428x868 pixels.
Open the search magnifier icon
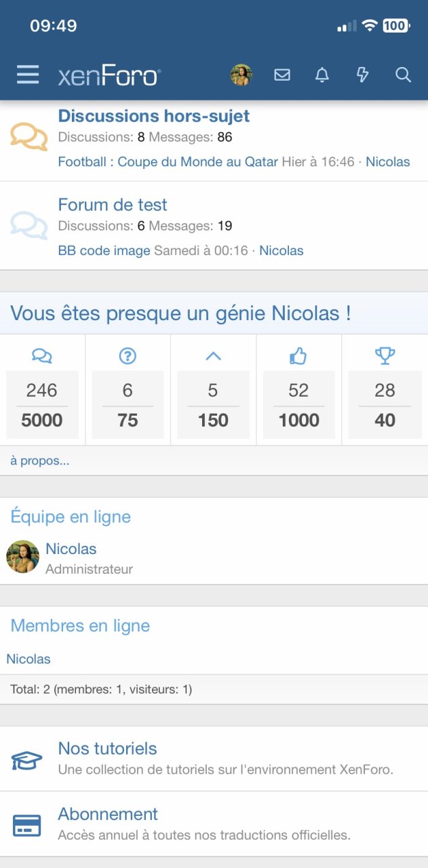click(403, 75)
